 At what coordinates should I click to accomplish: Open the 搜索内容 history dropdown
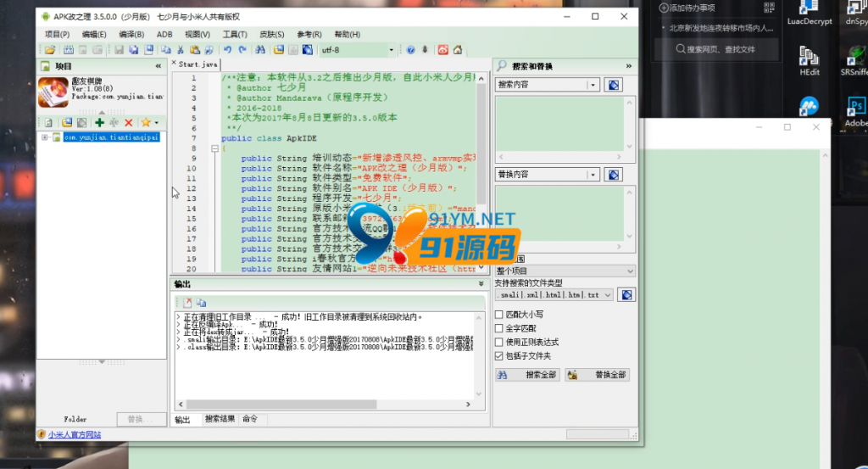click(593, 85)
